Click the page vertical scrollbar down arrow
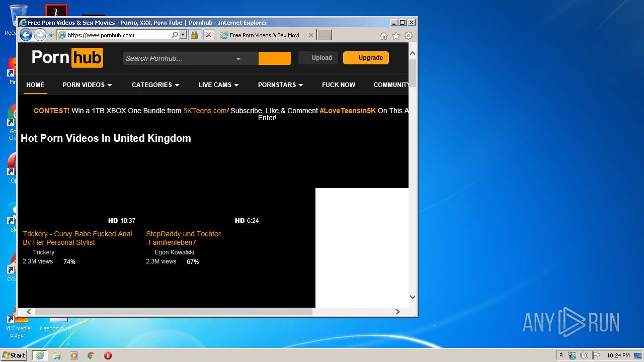 point(413,297)
